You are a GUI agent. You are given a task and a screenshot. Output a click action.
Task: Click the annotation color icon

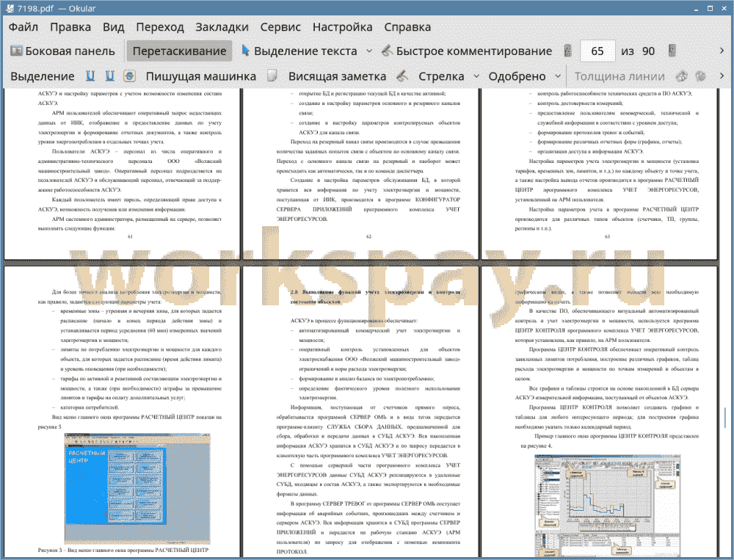tap(682, 76)
